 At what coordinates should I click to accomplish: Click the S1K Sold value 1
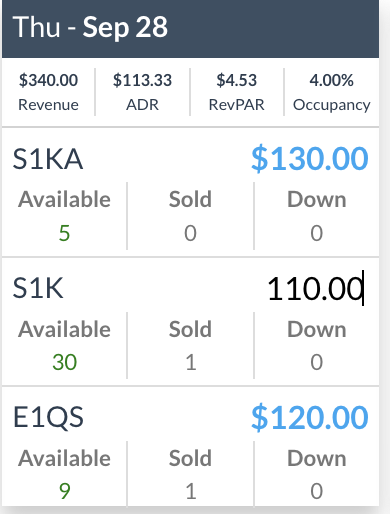tap(190, 362)
